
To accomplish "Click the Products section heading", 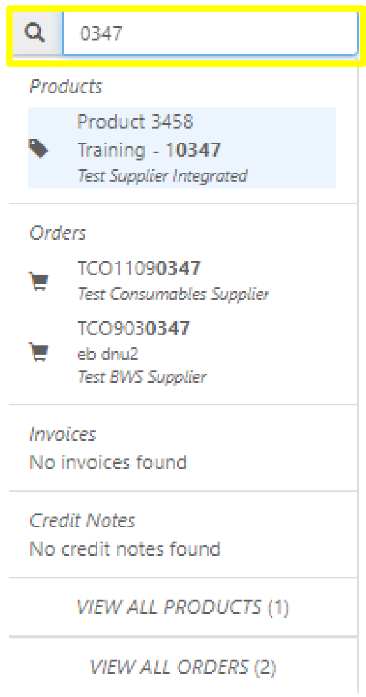I will 66,86.
